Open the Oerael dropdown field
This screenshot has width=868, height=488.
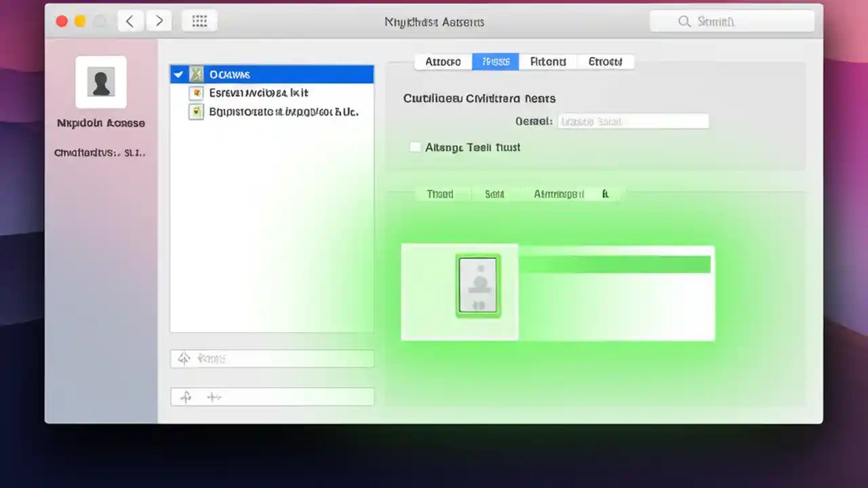[633, 121]
